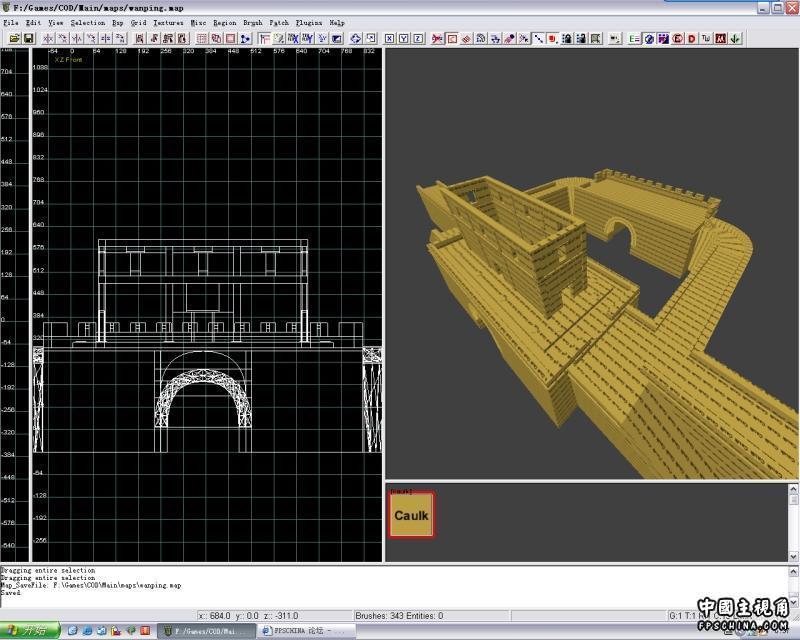Image resolution: width=800 pixels, height=640 pixels.
Task: Click the E= entity list icon
Action: [x=634, y=38]
